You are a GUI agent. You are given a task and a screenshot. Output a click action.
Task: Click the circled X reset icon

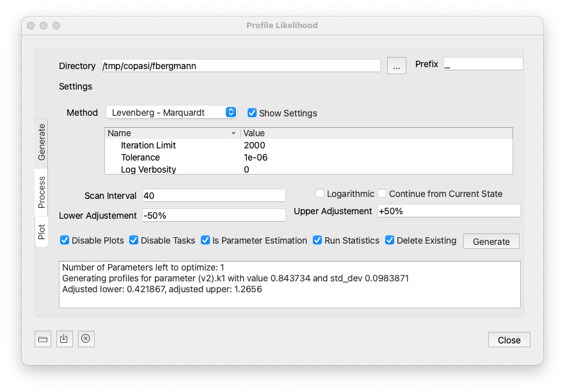(86, 339)
